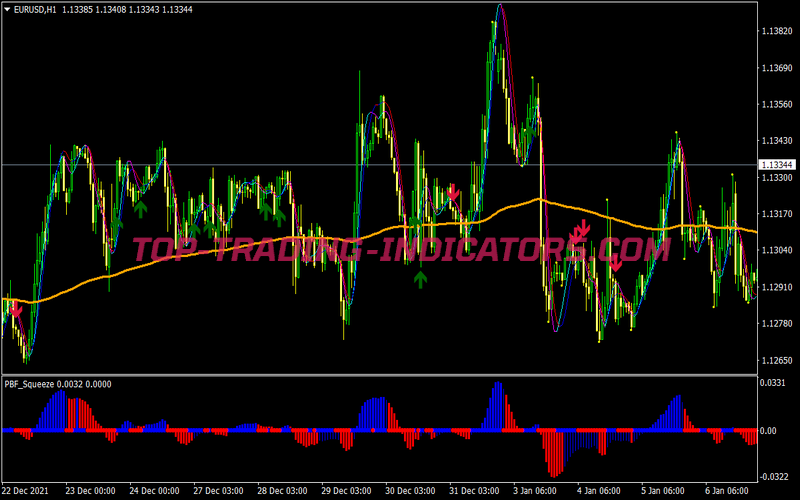Click the 1.13300 price scale label
This screenshot has width=800, height=500.
tap(777, 178)
